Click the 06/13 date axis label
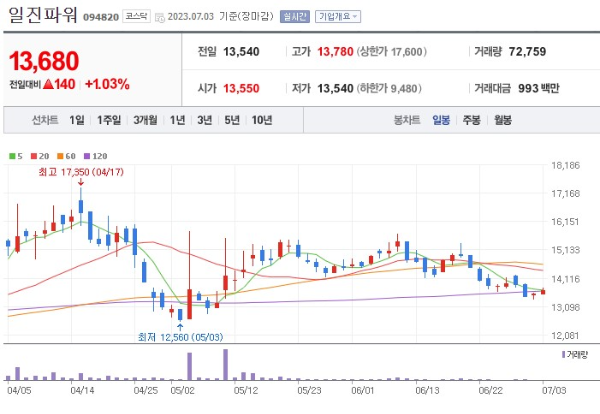This screenshot has width=600, height=414. click(x=427, y=390)
